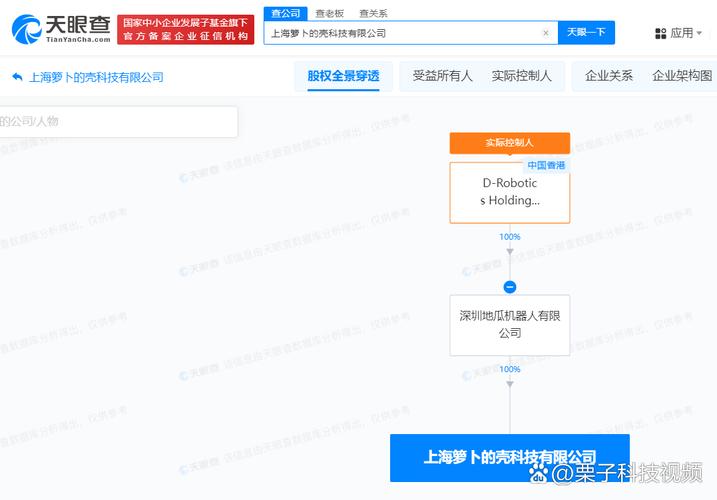
Task: Open the 企业架构图 tab
Action: coord(682,76)
